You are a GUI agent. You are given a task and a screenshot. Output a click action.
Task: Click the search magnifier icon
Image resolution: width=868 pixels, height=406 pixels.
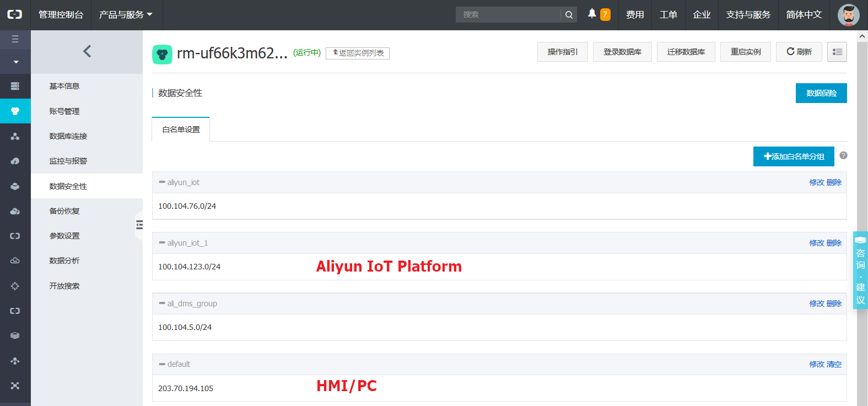569,15
